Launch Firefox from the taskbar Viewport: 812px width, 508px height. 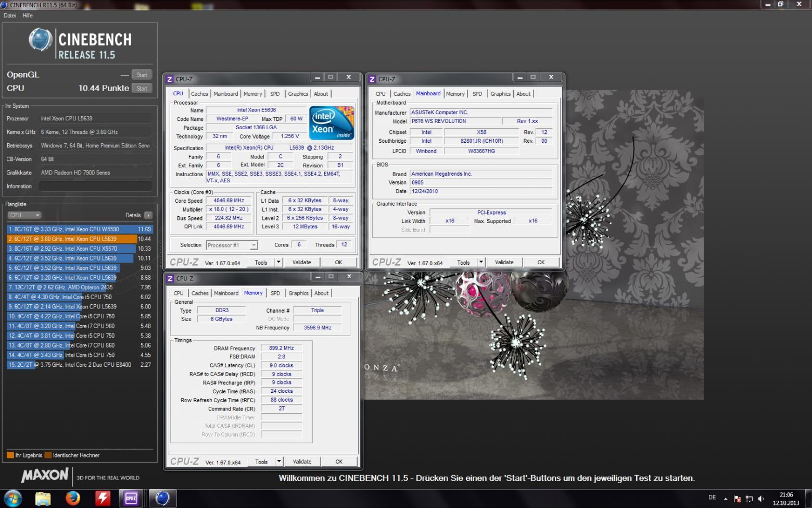73,499
